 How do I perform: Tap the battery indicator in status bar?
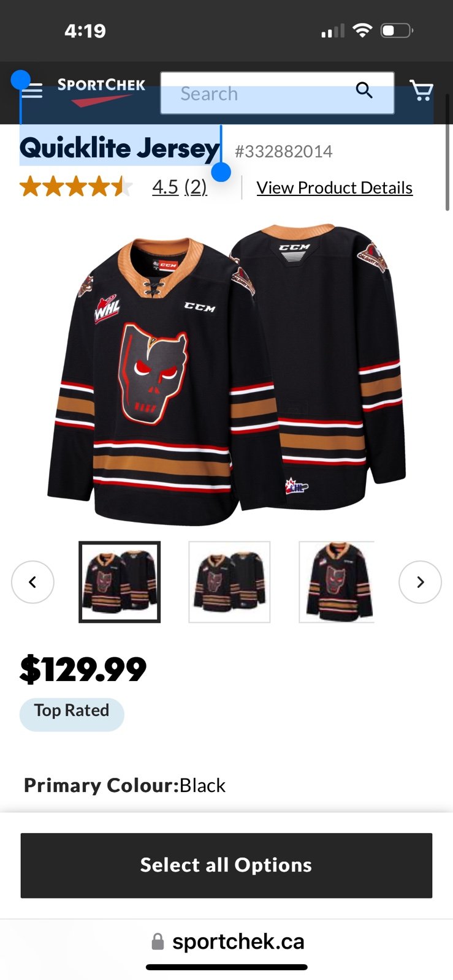click(x=397, y=30)
